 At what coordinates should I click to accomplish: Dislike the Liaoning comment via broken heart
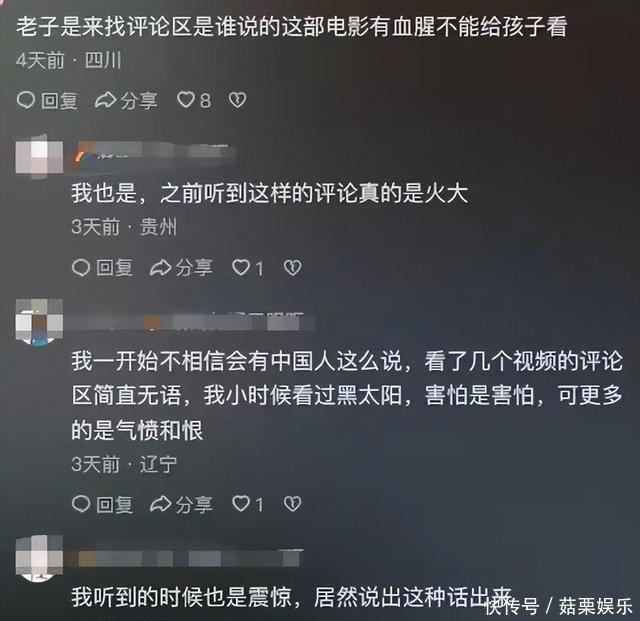(x=293, y=504)
